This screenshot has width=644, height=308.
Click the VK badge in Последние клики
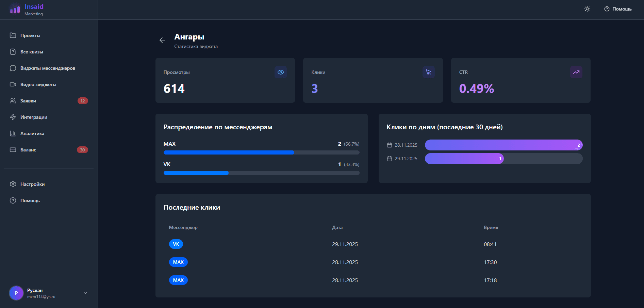(176, 244)
